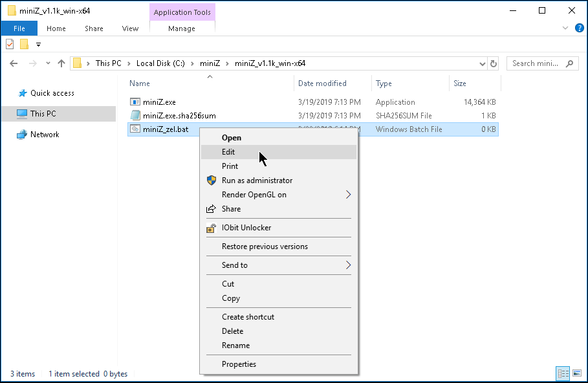Click the search magnifier icon
The height and width of the screenshot is (383, 588).
570,63
